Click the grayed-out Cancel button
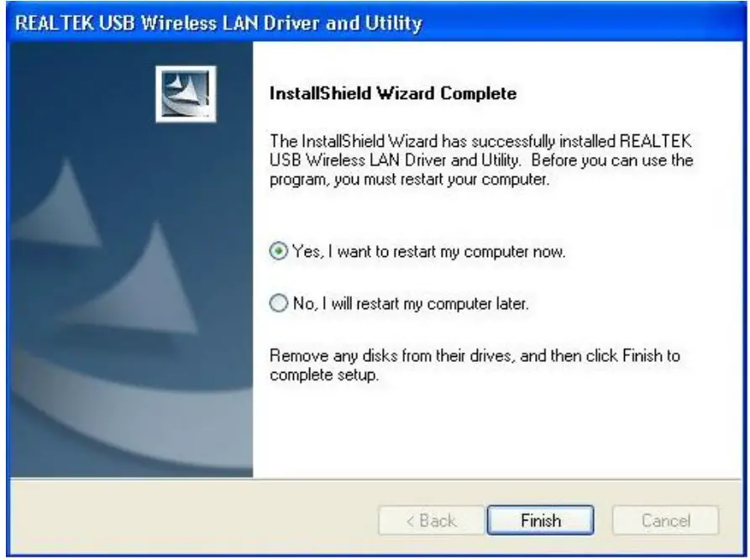 point(666,521)
